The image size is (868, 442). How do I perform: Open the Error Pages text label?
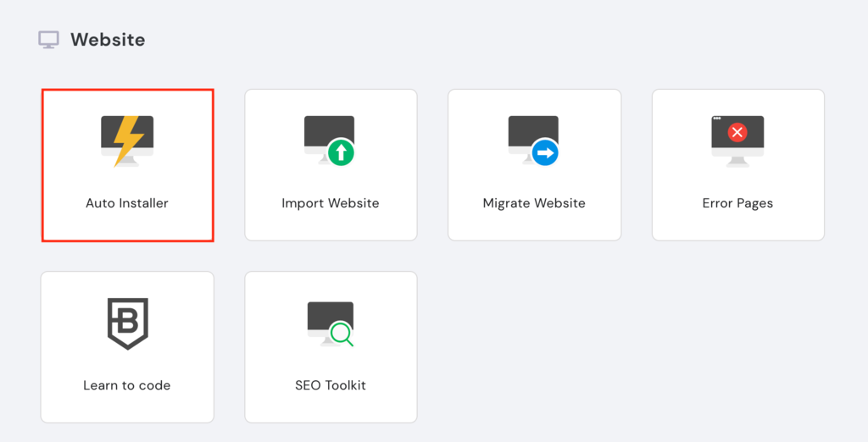tap(737, 203)
